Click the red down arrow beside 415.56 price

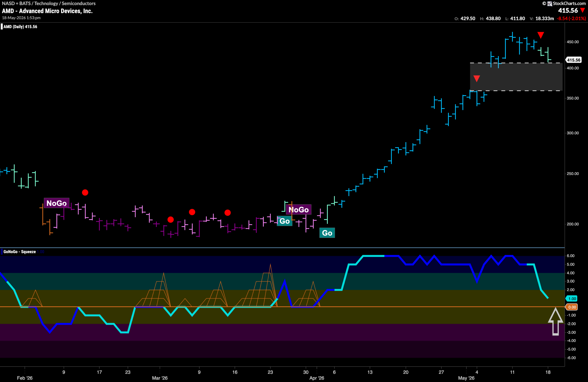[582, 10]
